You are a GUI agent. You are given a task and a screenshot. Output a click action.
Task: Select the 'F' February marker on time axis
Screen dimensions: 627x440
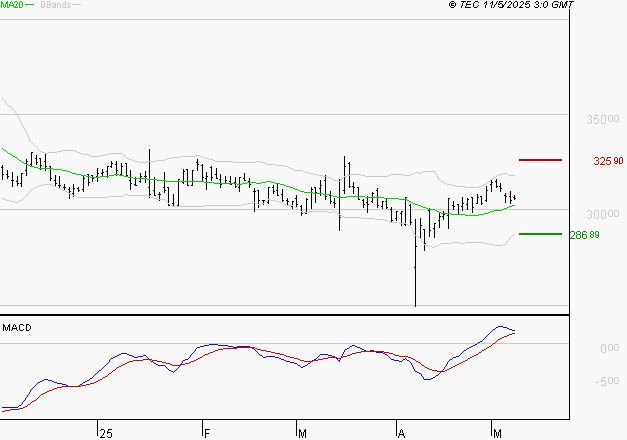point(207,431)
